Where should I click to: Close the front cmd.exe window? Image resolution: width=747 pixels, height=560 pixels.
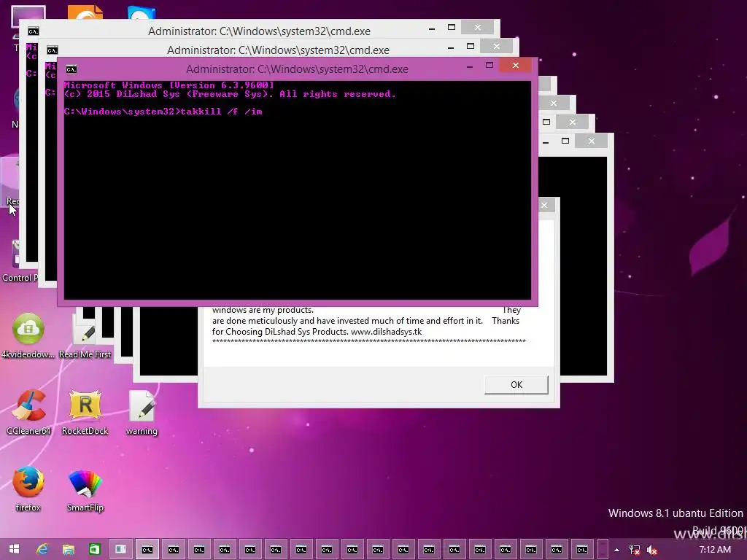[x=516, y=65]
